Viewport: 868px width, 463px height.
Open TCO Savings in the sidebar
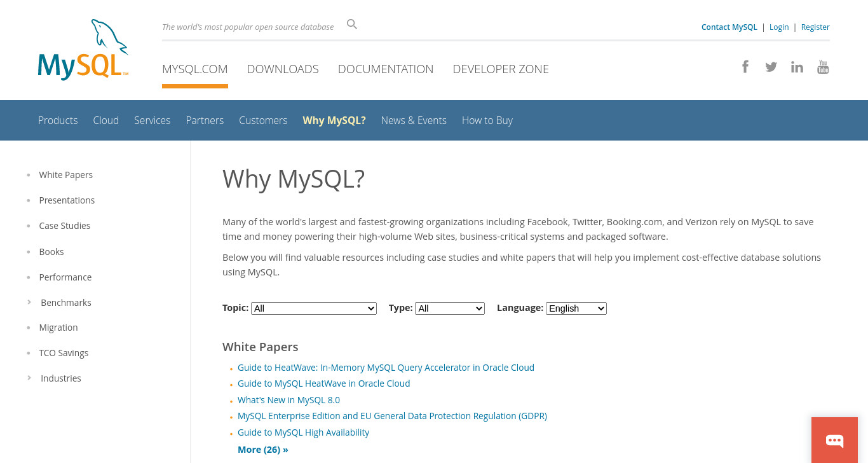coord(64,353)
